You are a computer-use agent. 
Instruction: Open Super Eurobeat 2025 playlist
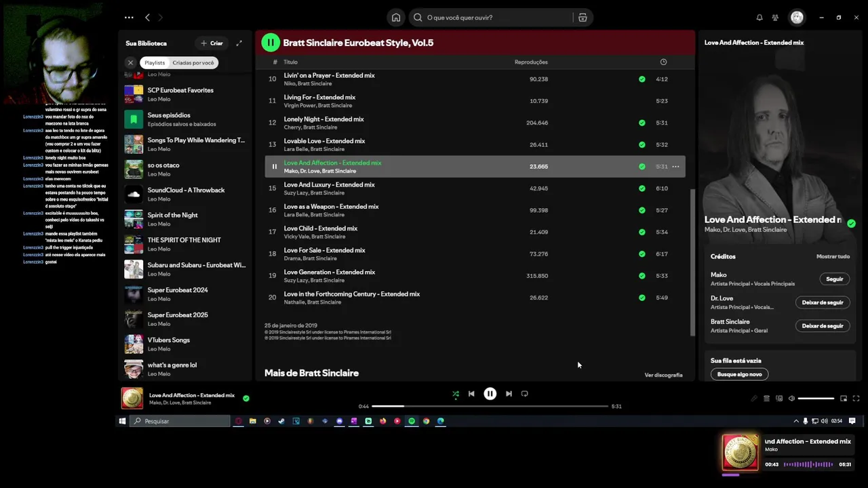click(185, 319)
